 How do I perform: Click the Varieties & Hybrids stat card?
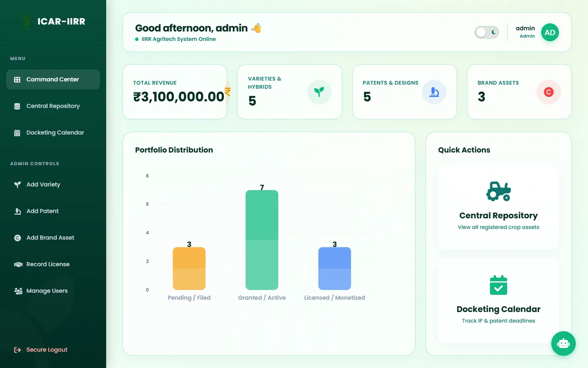coord(289,92)
